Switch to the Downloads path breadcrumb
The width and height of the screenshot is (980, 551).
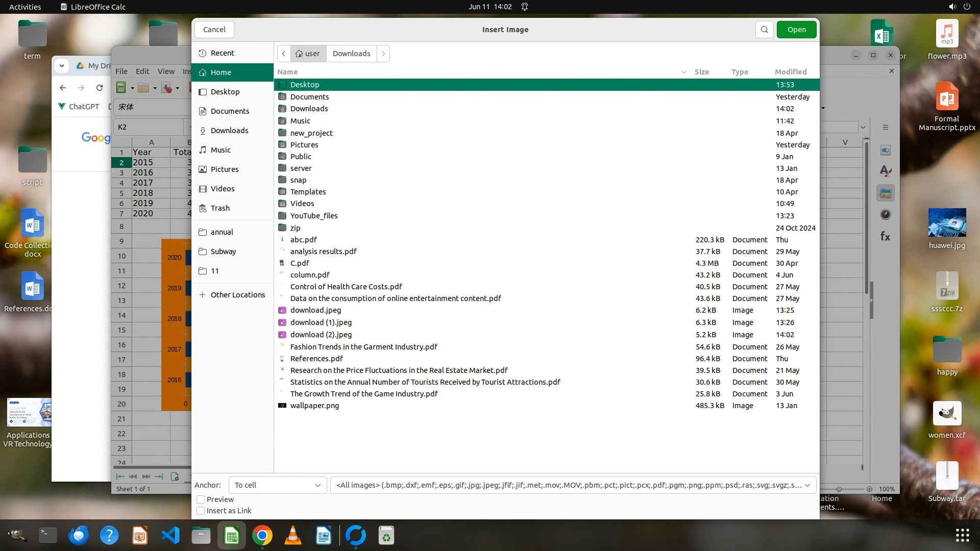tap(351, 54)
